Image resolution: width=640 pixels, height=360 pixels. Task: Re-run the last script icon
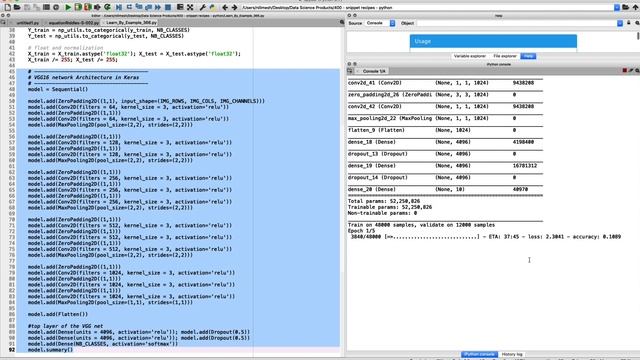[107, 7]
